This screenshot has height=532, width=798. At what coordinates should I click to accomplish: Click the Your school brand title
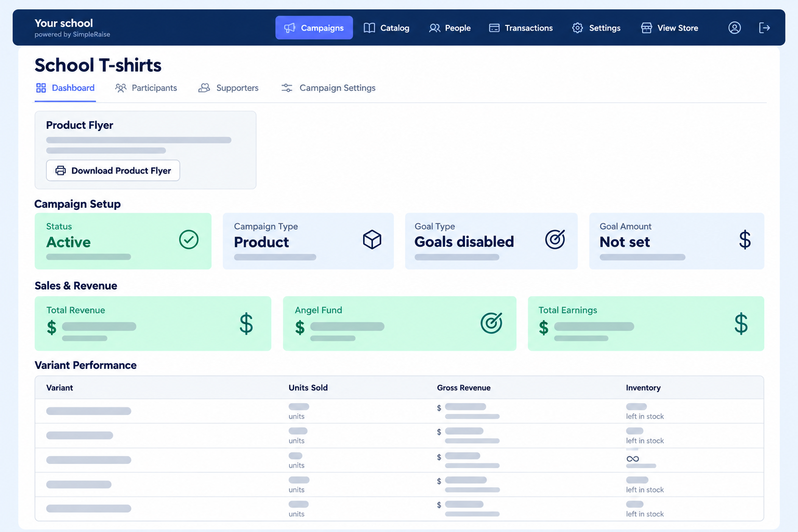point(64,23)
